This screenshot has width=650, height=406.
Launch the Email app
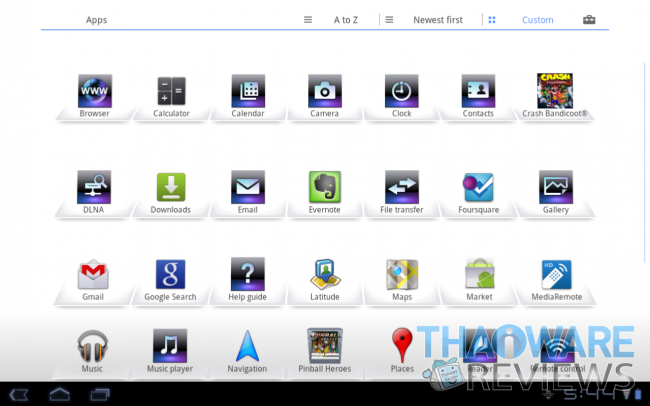[248, 187]
